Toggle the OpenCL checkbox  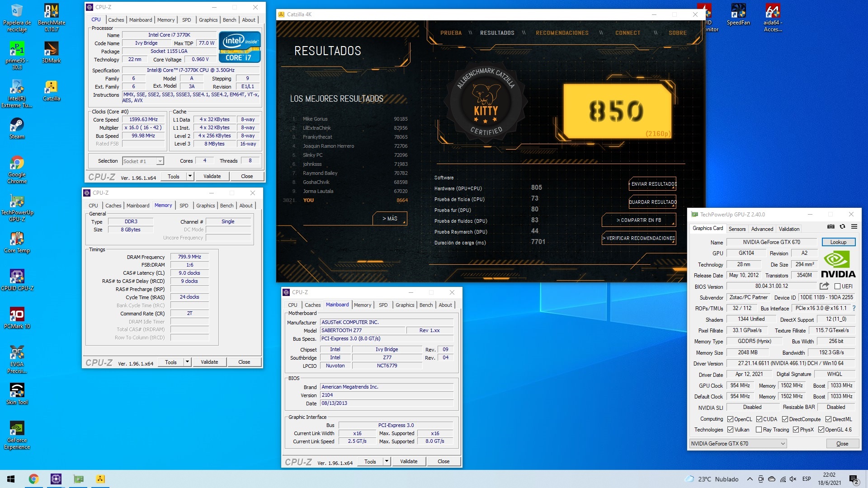730,419
